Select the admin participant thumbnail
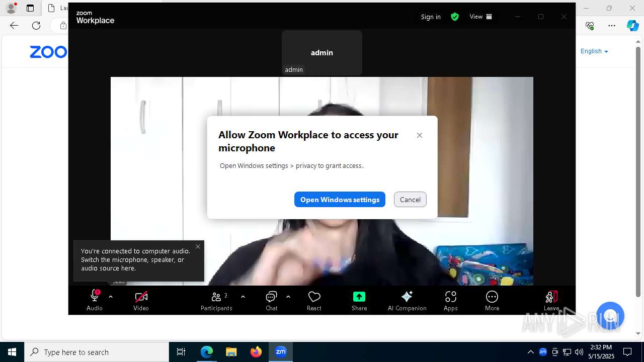The height and width of the screenshot is (362, 644). coord(322,53)
